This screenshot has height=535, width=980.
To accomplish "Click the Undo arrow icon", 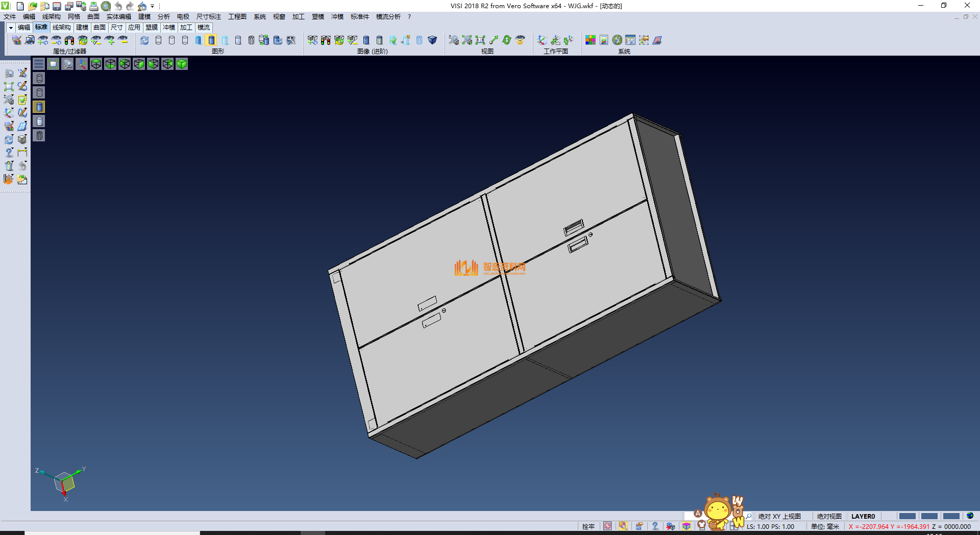I will (118, 6).
